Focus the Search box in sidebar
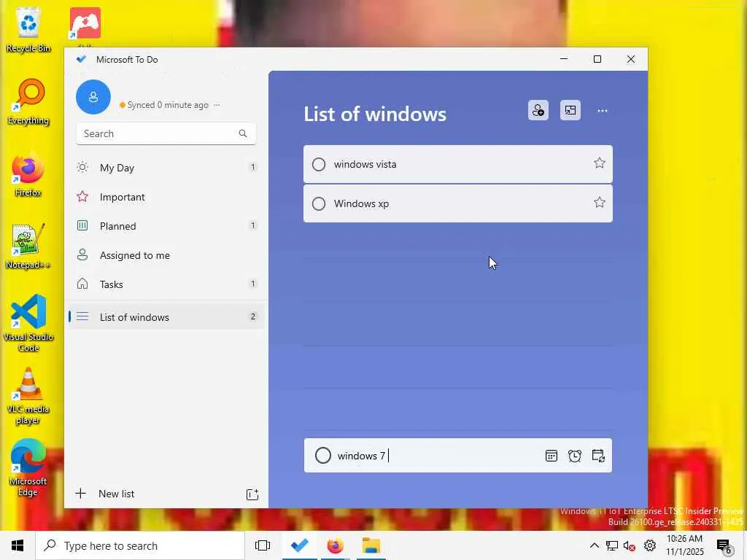Screen dimensions: 747x560 click(x=166, y=134)
